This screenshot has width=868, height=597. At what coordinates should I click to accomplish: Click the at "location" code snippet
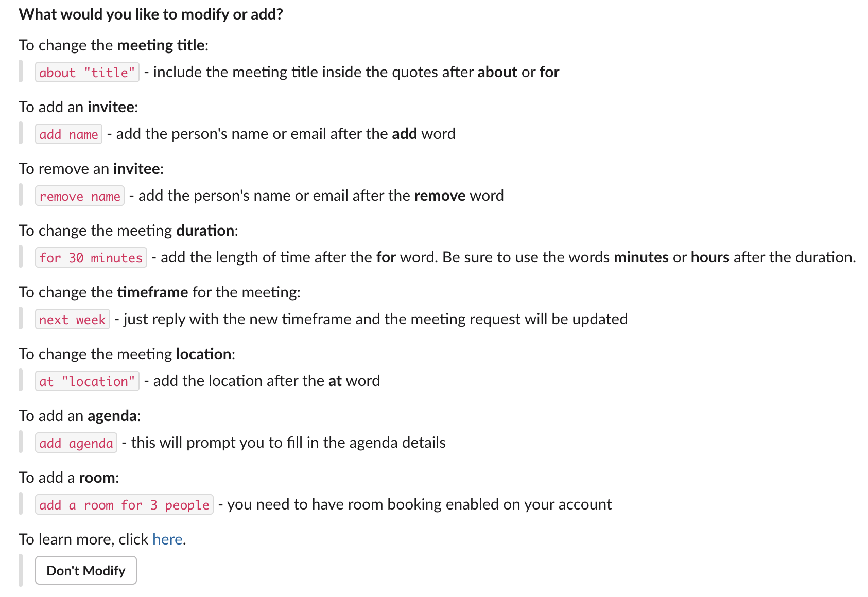point(87,381)
